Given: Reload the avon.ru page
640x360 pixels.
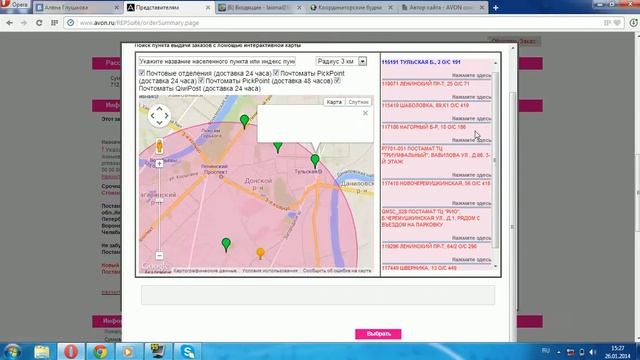Looking at the screenshot, I should click(39, 23).
